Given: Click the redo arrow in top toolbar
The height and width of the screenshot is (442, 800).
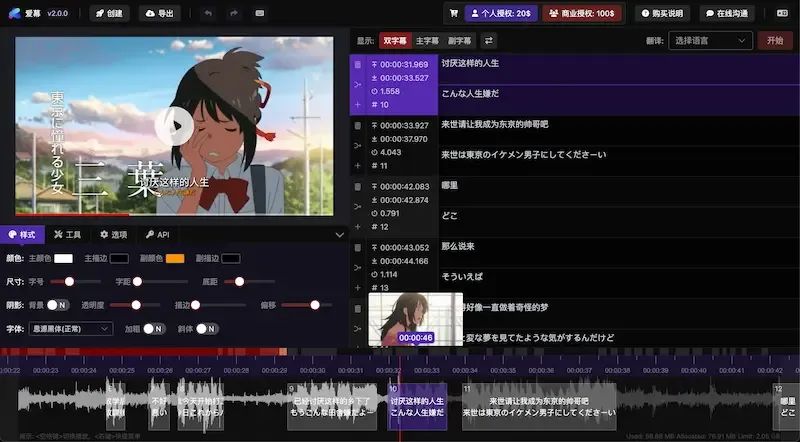Looking at the screenshot, I should tap(234, 13).
